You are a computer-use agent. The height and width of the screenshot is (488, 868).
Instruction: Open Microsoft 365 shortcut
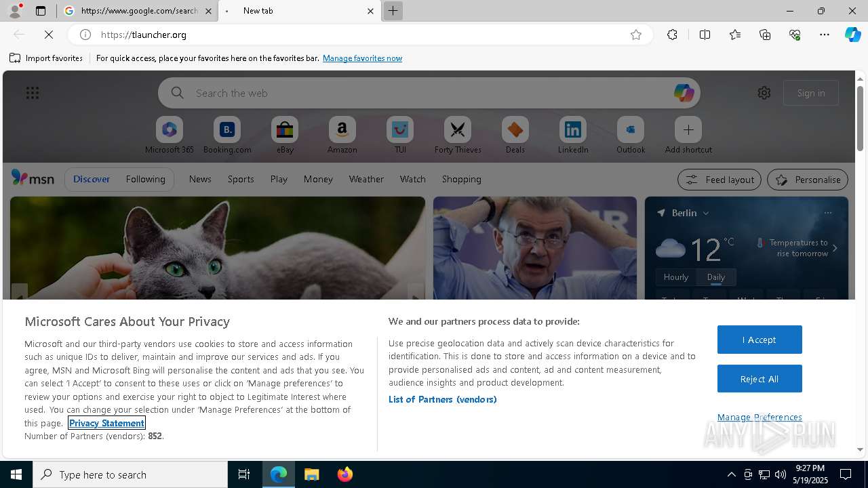pos(170,135)
